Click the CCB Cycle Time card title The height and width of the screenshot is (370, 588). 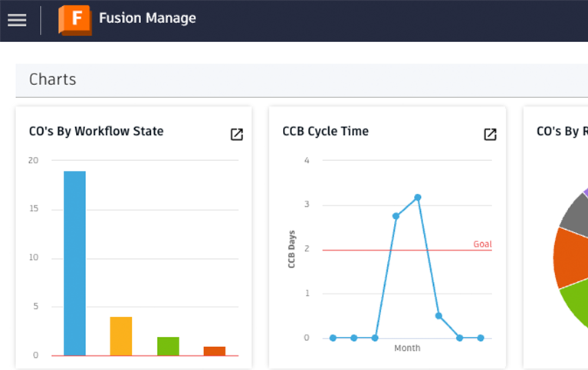coord(325,131)
